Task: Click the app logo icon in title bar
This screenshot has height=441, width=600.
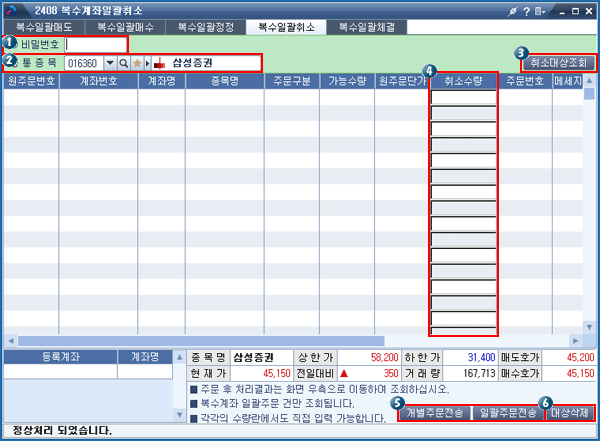Action: click(x=12, y=10)
